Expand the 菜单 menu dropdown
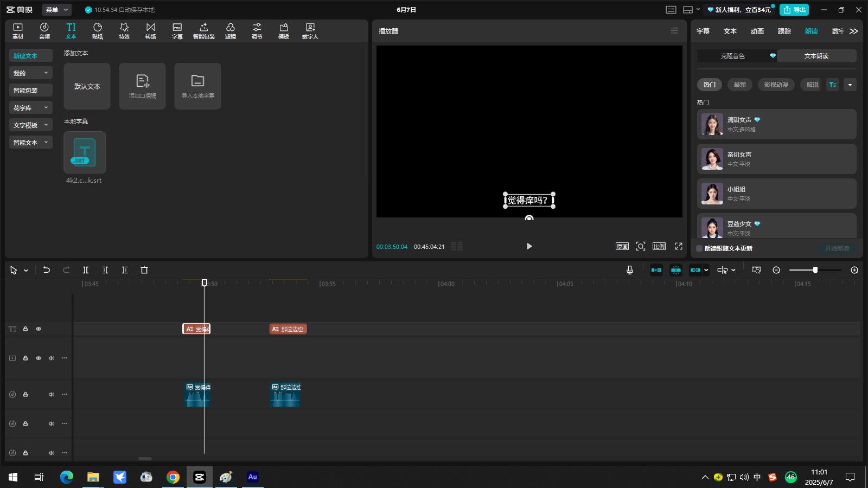 (56, 10)
